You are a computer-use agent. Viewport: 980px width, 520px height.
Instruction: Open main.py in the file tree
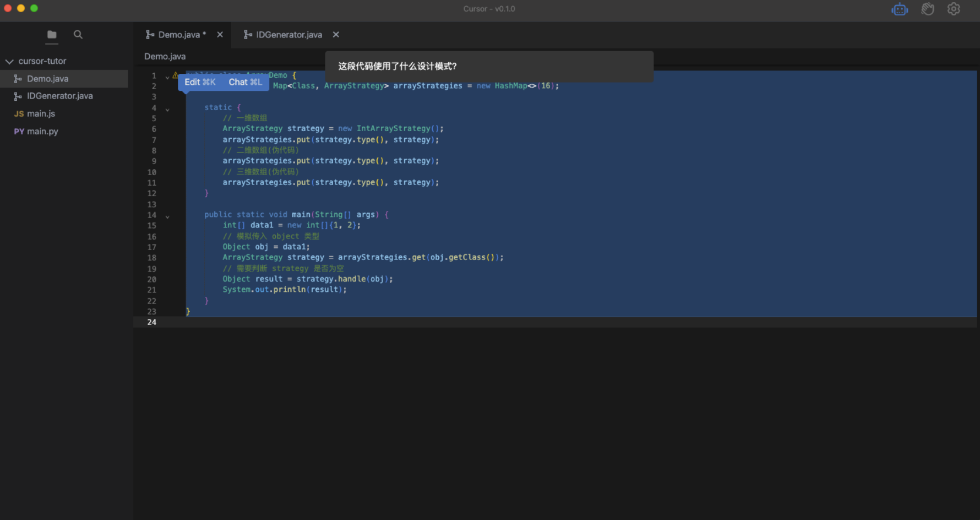(x=64, y=131)
